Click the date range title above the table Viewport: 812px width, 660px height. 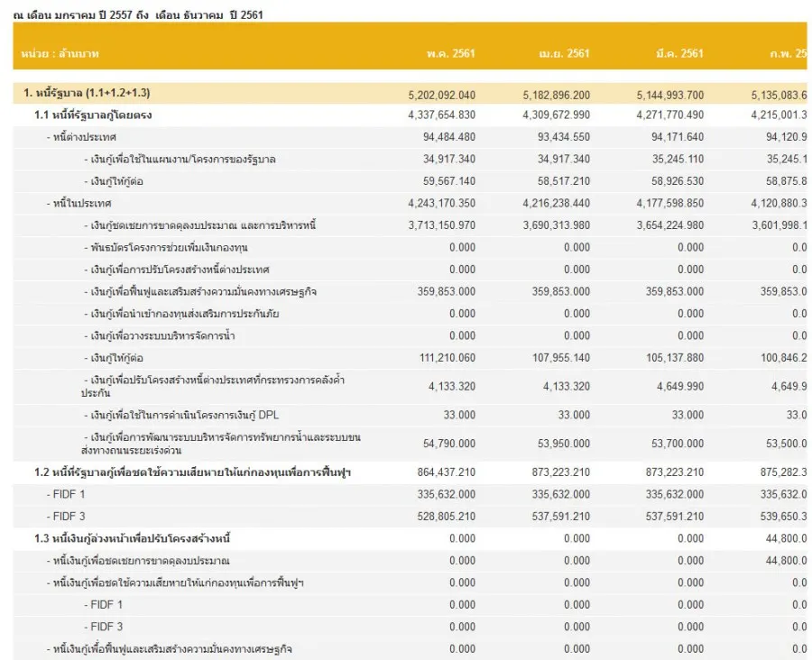click(138, 14)
